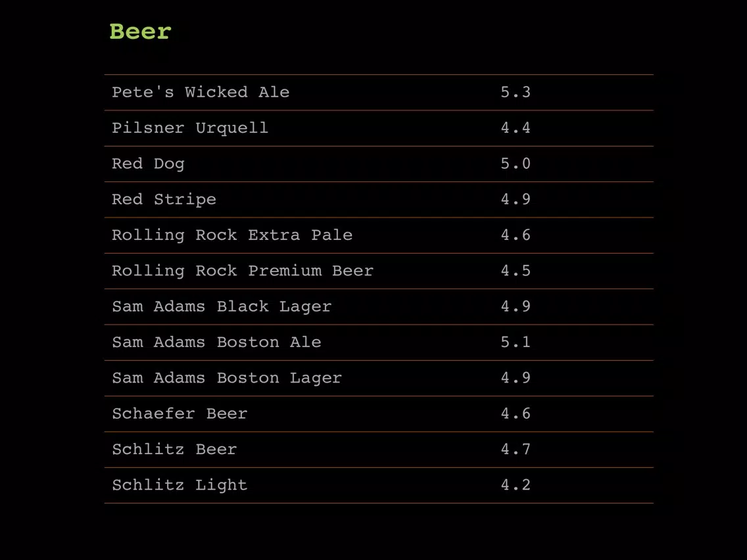Image resolution: width=747 pixels, height=560 pixels.
Task: Select the Schlitz Beer row
Action: point(379,450)
